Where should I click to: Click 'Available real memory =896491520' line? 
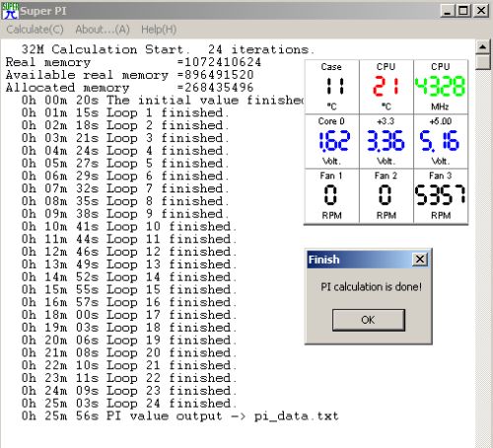(x=130, y=75)
